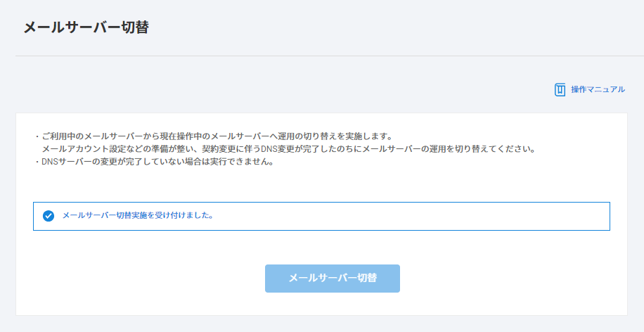Click the bullet mark before DNSサーバー
The width and height of the screenshot is (644, 332).
37,162
